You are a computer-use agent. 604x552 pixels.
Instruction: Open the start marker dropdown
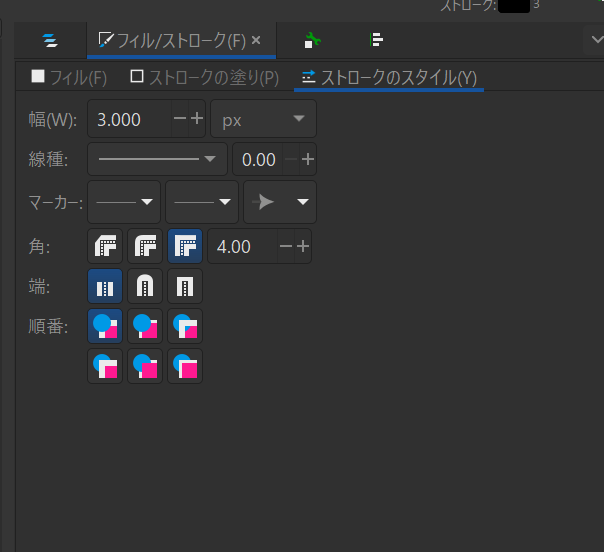click(x=124, y=202)
